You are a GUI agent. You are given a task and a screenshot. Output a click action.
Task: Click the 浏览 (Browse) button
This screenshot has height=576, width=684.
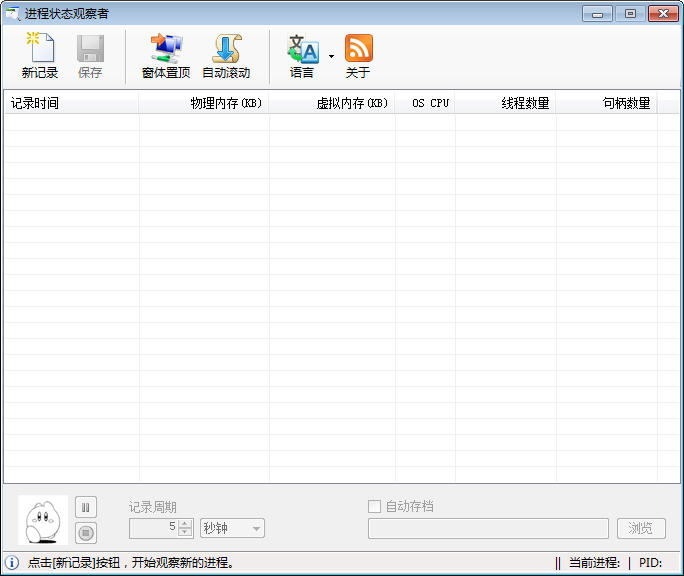(x=641, y=528)
